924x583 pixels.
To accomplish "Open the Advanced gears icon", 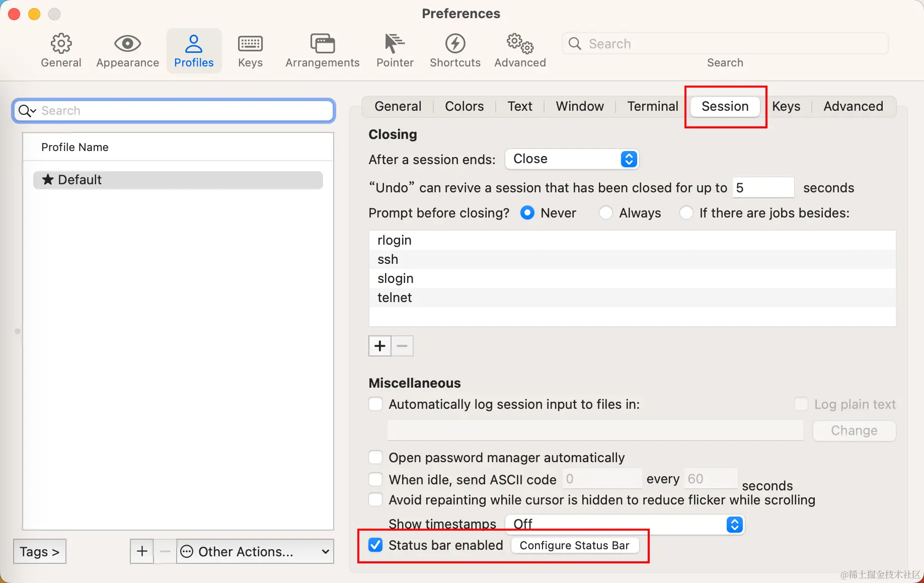I will (x=520, y=44).
